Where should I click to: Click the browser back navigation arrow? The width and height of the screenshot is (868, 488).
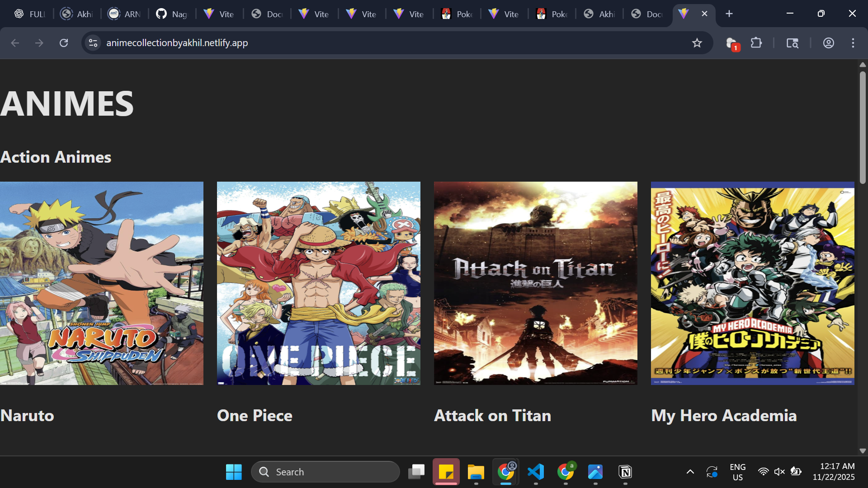point(15,43)
